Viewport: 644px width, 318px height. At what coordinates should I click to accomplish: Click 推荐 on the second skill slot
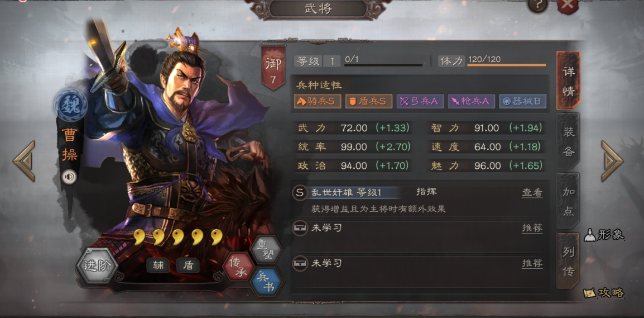pos(532,228)
